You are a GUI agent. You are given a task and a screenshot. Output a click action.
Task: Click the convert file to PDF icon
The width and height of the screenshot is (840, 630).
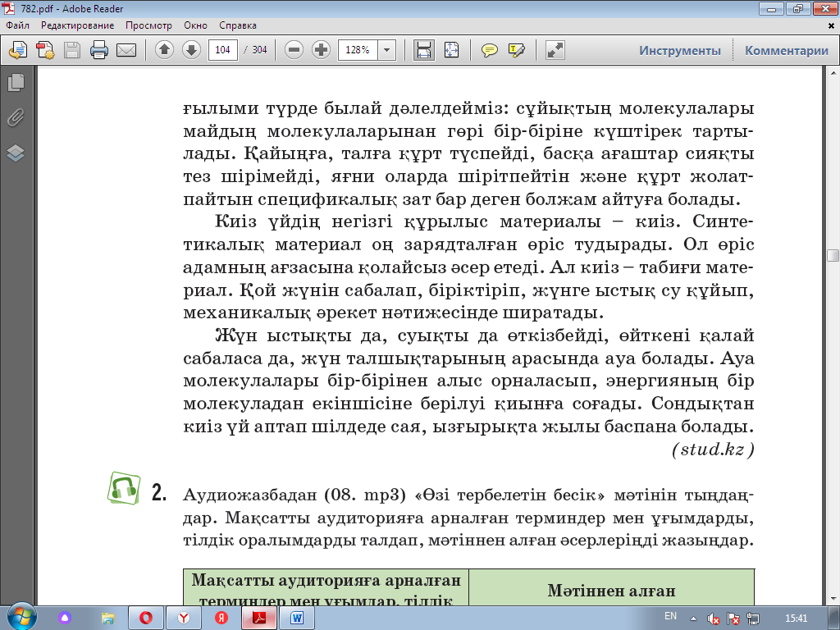coord(45,50)
